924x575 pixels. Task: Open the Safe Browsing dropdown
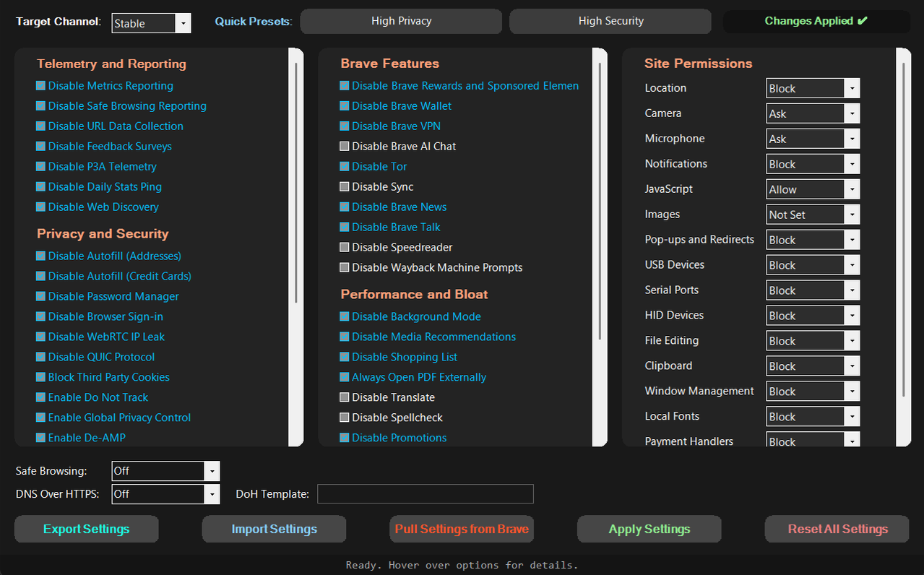tap(165, 471)
